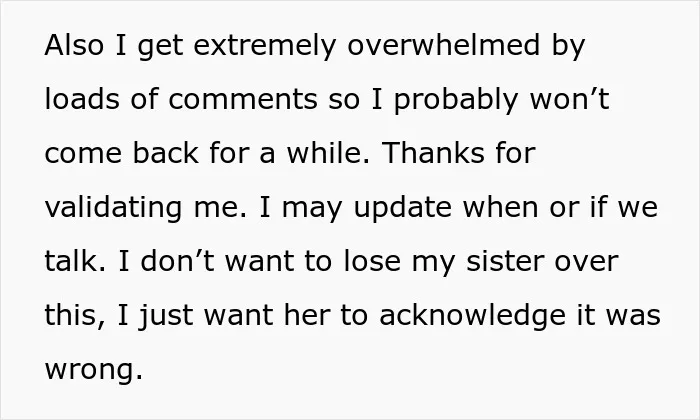Click the word "just"

pyautogui.click(x=166, y=317)
